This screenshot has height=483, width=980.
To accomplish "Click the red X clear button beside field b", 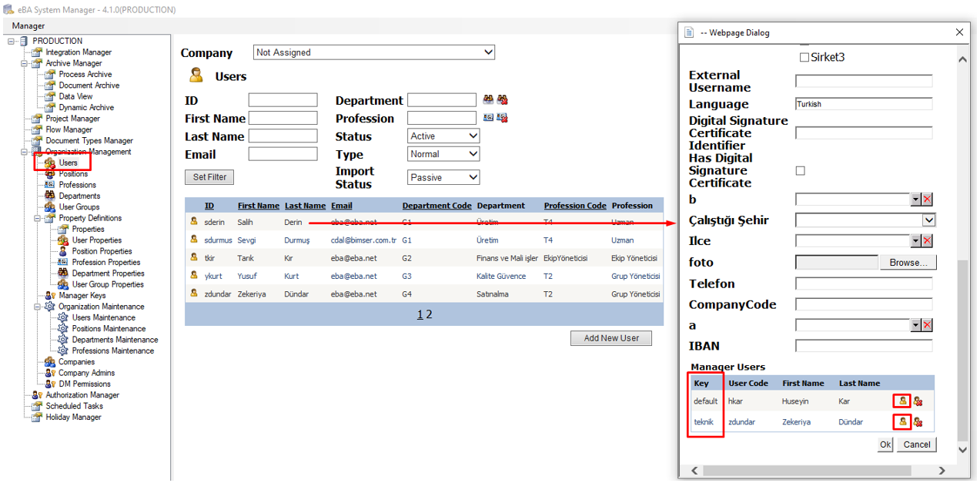I will pyautogui.click(x=927, y=200).
